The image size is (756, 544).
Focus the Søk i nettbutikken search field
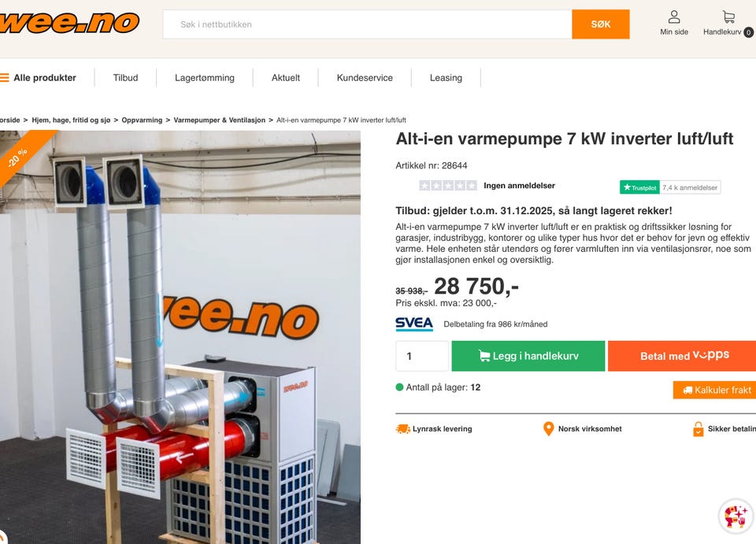[x=368, y=24]
